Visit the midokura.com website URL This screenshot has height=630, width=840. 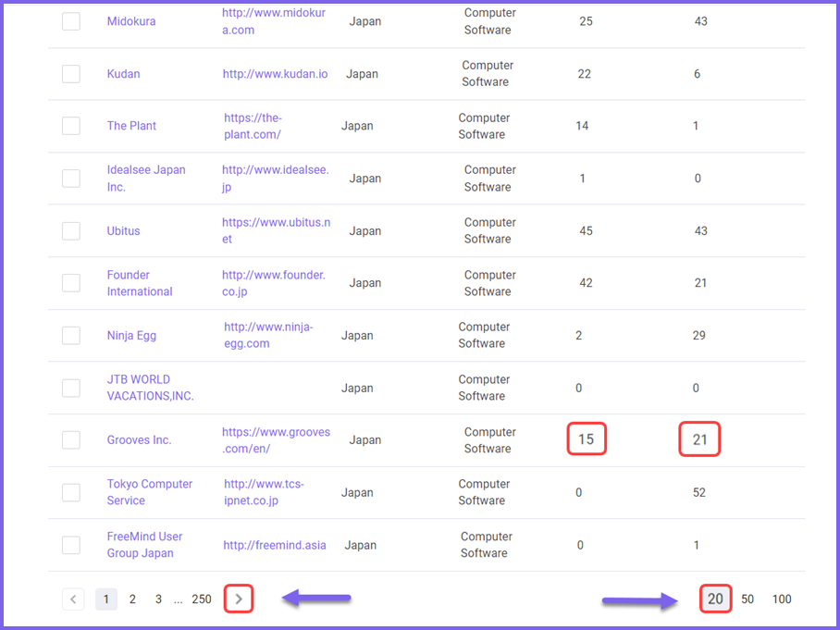click(274, 21)
